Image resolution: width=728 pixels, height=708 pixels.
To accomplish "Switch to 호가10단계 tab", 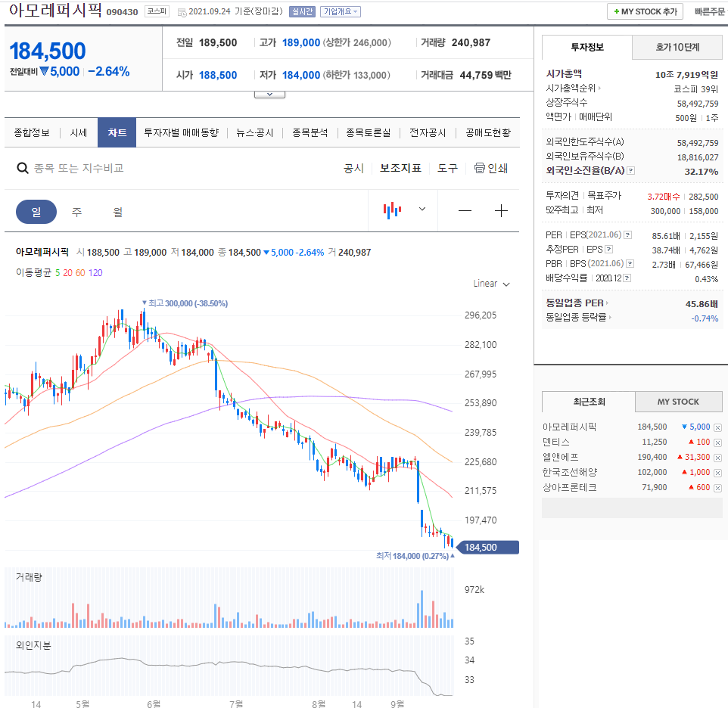I will [x=677, y=47].
